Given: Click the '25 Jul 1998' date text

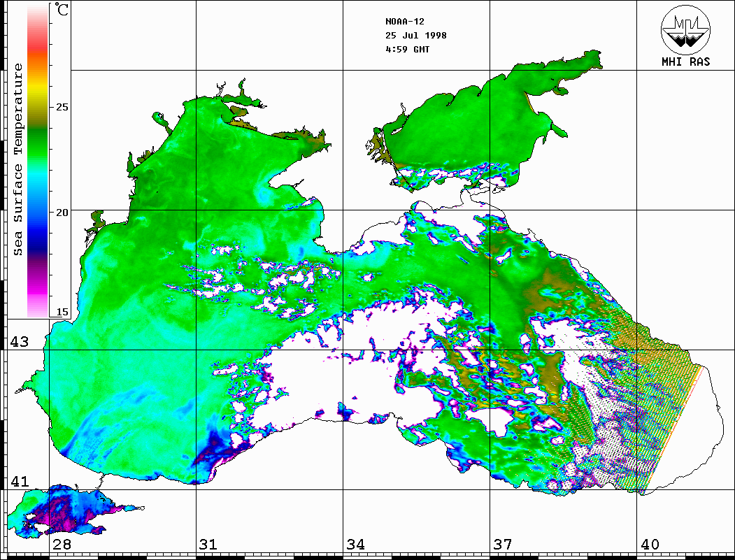Looking at the screenshot, I should [x=416, y=36].
